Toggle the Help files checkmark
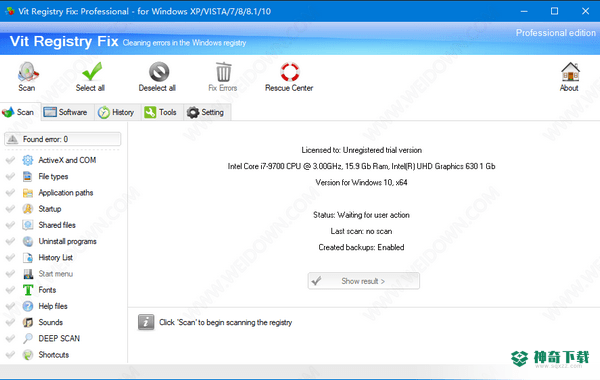Screen dimensions: 600x380 point(10,306)
